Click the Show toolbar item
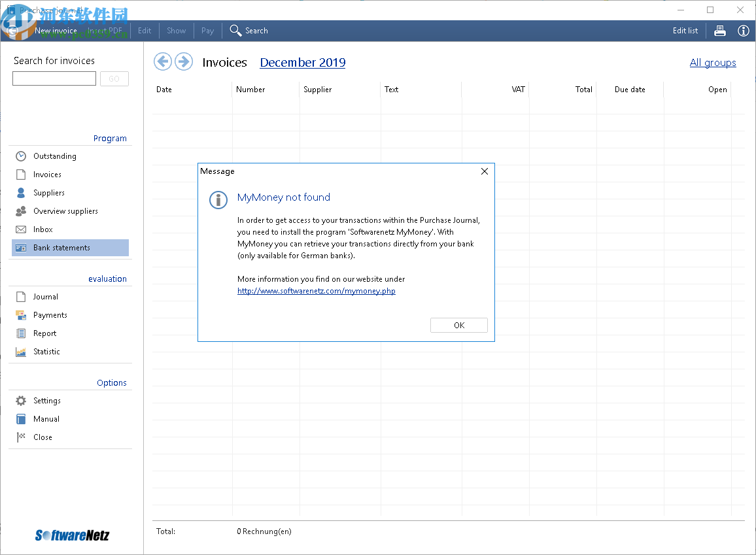756x555 pixels. (x=177, y=31)
